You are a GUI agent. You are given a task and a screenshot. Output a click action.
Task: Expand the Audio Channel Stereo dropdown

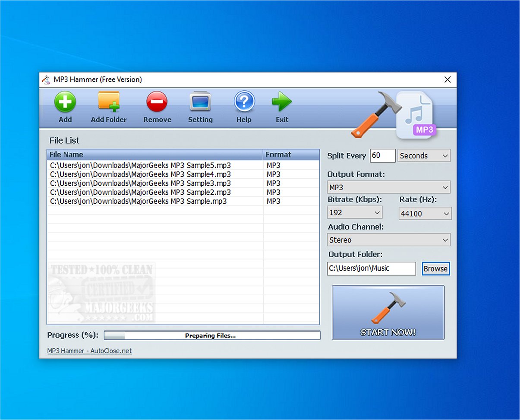[x=389, y=240]
